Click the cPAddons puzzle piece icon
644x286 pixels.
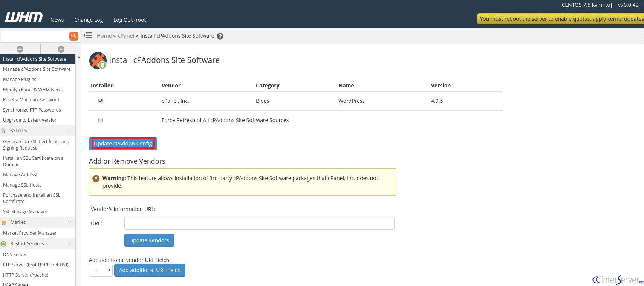point(98,61)
